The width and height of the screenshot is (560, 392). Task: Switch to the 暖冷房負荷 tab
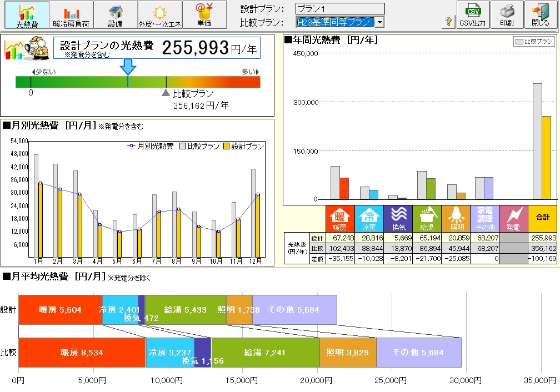click(x=71, y=14)
